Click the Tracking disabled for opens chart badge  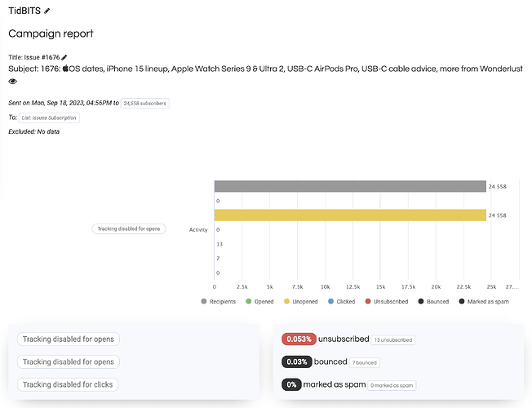pos(129,228)
